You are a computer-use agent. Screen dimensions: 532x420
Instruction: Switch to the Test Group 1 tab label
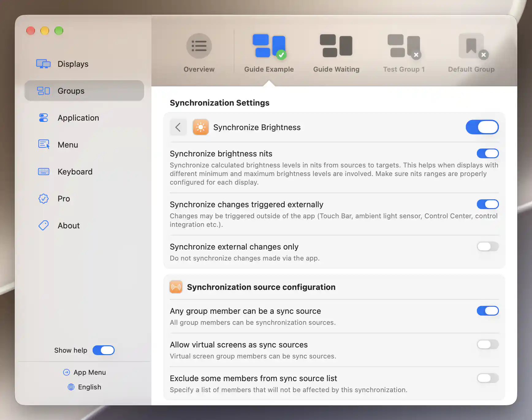pos(404,69)
